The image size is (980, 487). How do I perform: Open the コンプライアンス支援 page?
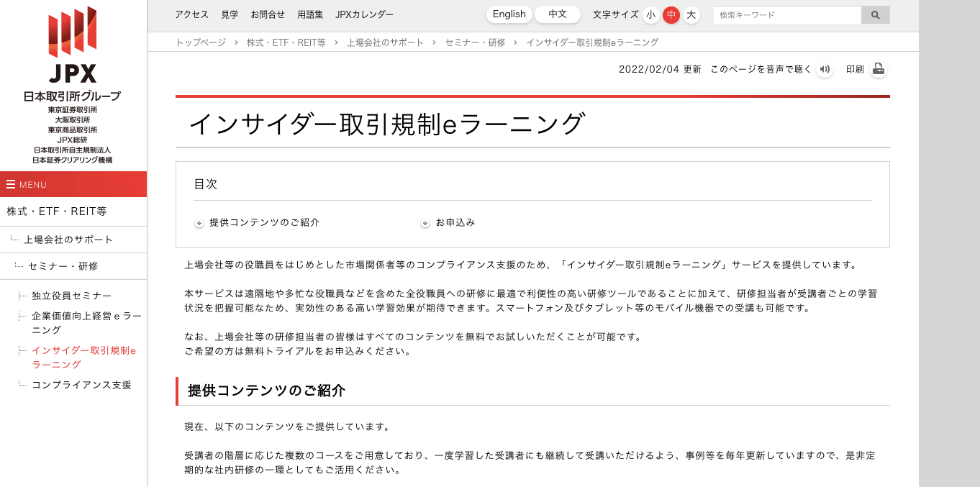pos(81,385)
